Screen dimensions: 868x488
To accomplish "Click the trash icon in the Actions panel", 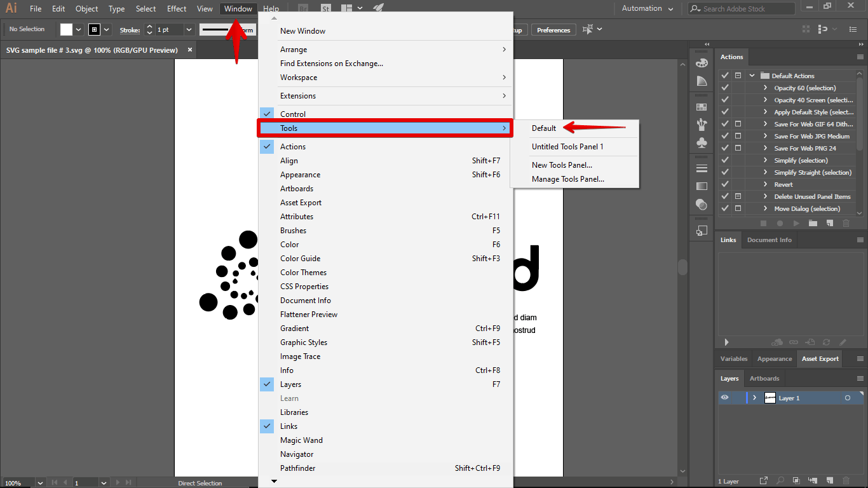I will (x=846, y=223).
